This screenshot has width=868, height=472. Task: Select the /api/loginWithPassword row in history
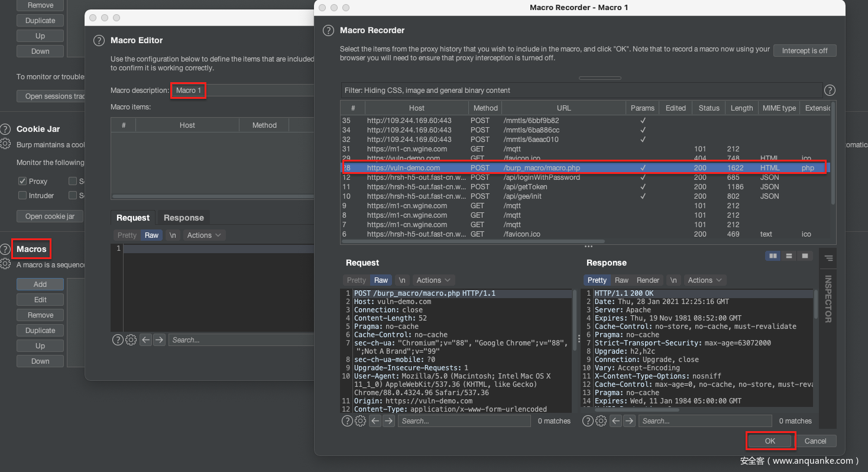(541, 177)
